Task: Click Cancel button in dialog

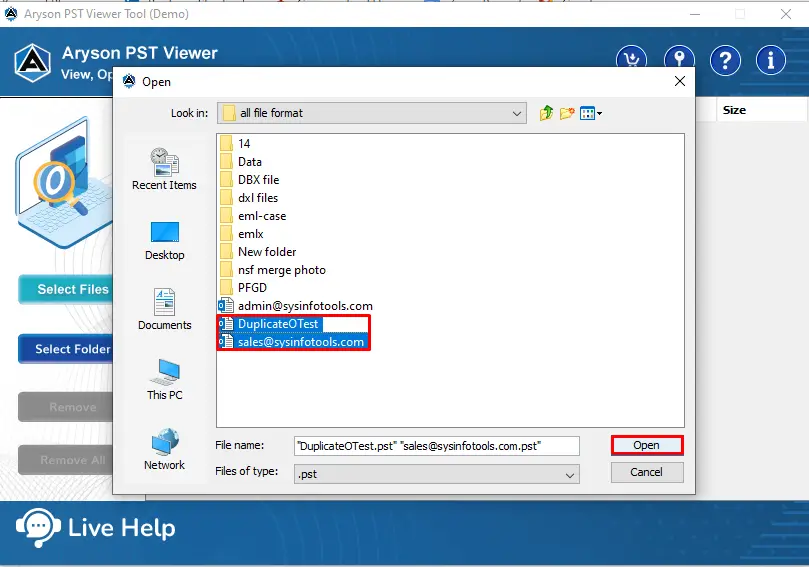Action: point(647,472)
